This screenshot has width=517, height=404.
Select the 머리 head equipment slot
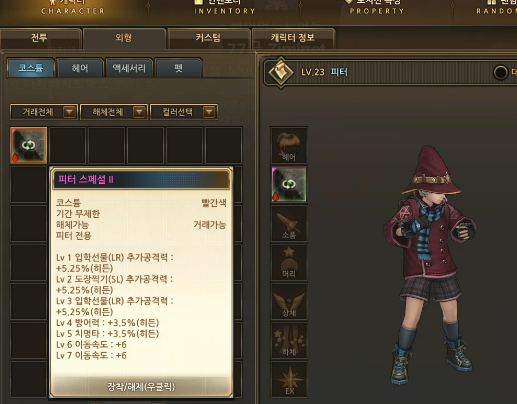289,262
